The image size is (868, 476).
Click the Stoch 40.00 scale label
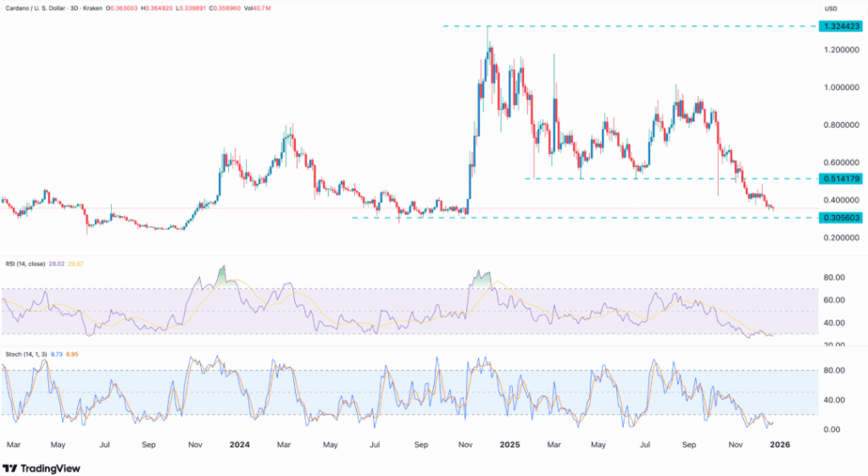tap(834, 400)
